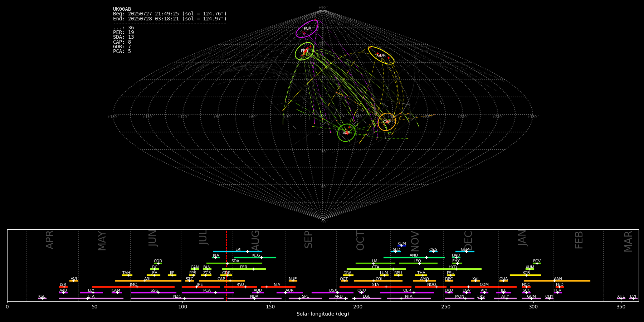Screen dimensions: 644x322
Task: Click the AUG month label on the timeline
Action: tap(255, 240)
